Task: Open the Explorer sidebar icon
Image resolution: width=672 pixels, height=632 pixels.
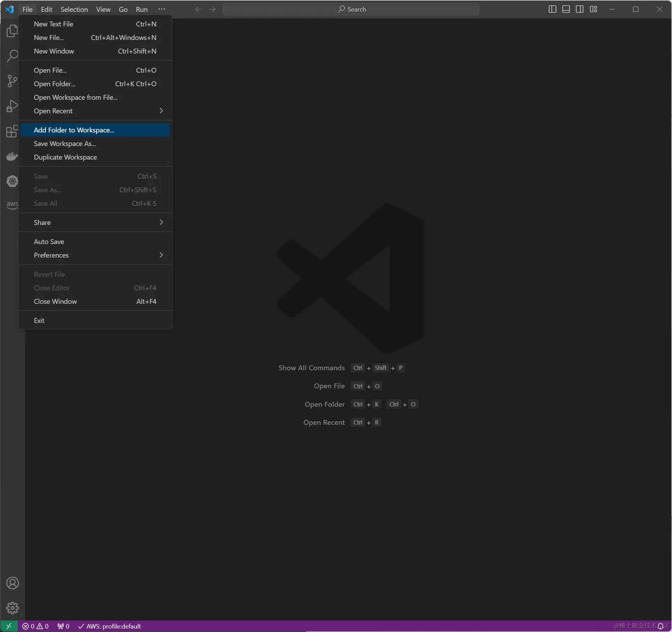Action: click(12, 31)
